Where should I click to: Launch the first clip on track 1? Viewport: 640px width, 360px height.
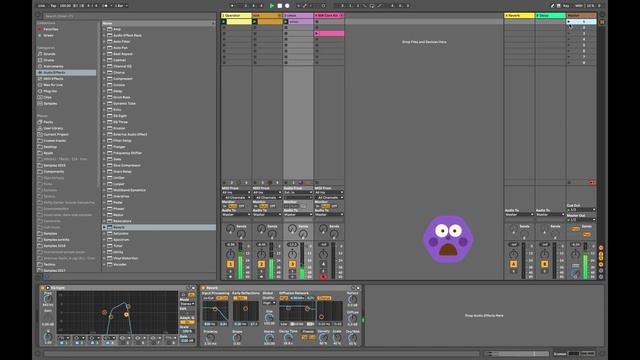click(224, 22)
